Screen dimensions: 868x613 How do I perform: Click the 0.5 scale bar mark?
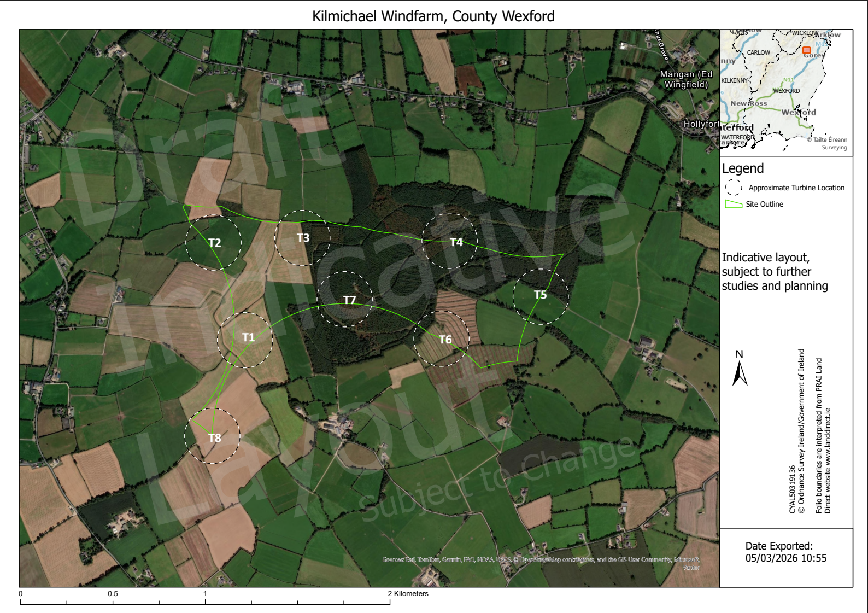[x=113, y=593]
